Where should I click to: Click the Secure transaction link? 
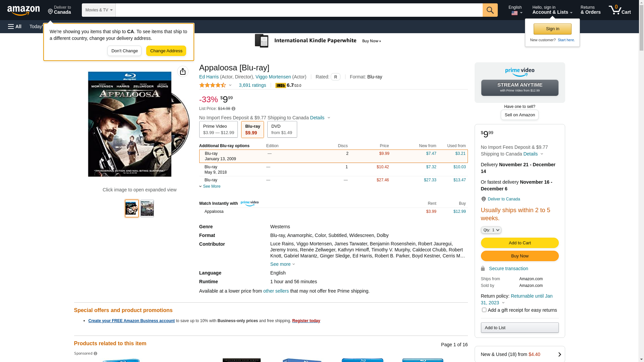pos(508,269)
